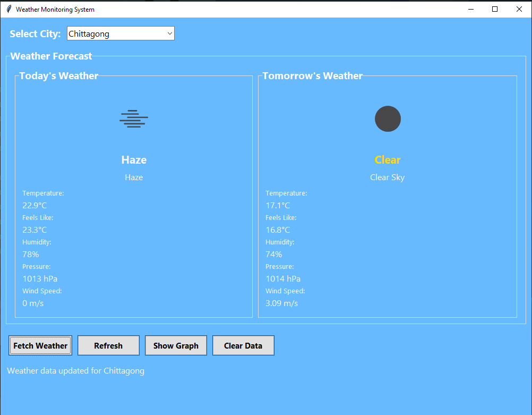The image size is (532, 415).
Task: Select today's haze condition graphic
Action: click(133, 118)
